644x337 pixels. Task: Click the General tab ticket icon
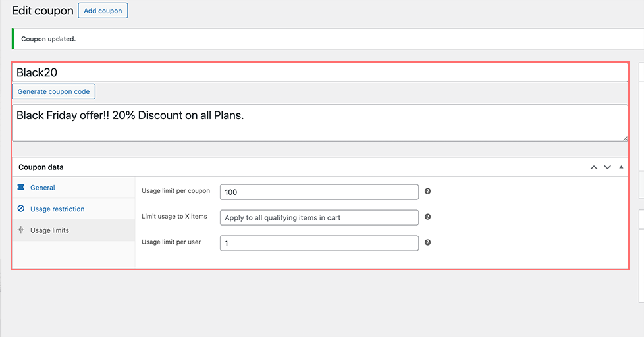point(21,187)
